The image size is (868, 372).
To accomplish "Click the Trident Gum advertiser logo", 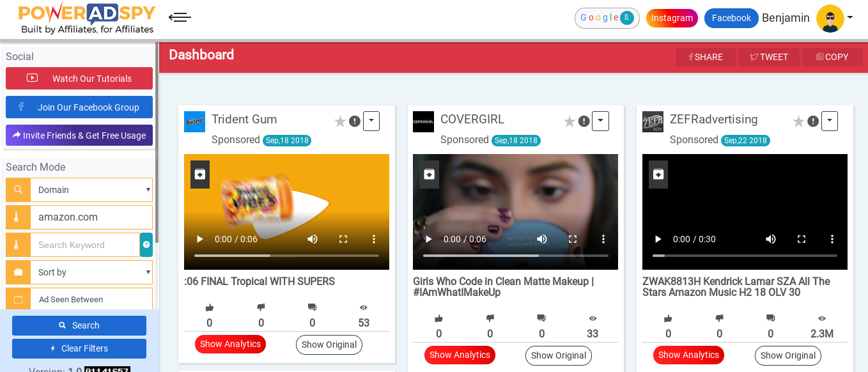I will tap(194, 121).
